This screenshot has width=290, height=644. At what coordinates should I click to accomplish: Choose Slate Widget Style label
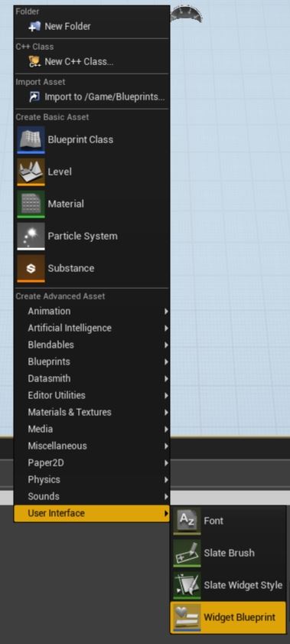(243, 585)
